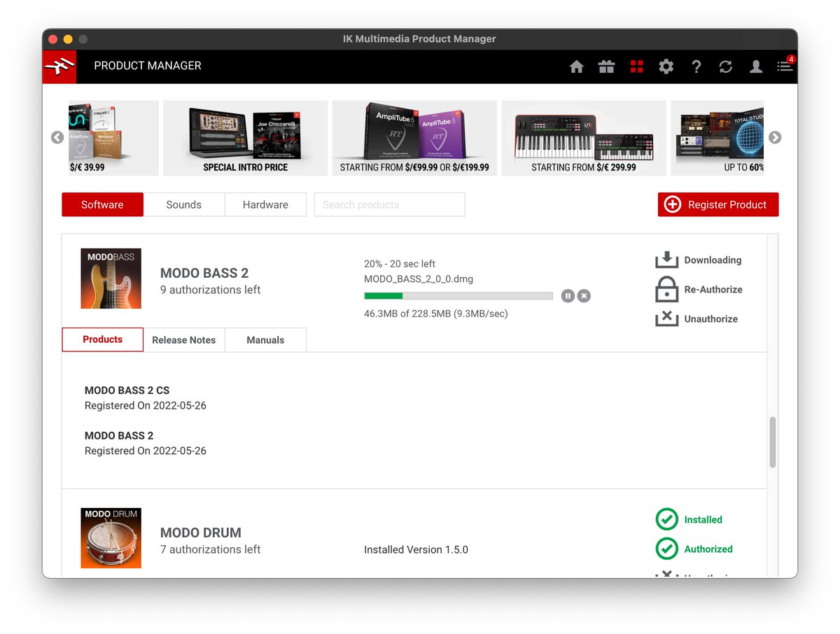The width and height of the screenshot is (840, 634).
Task: Click "9 authorizations left" text
Action: point(210,290)
